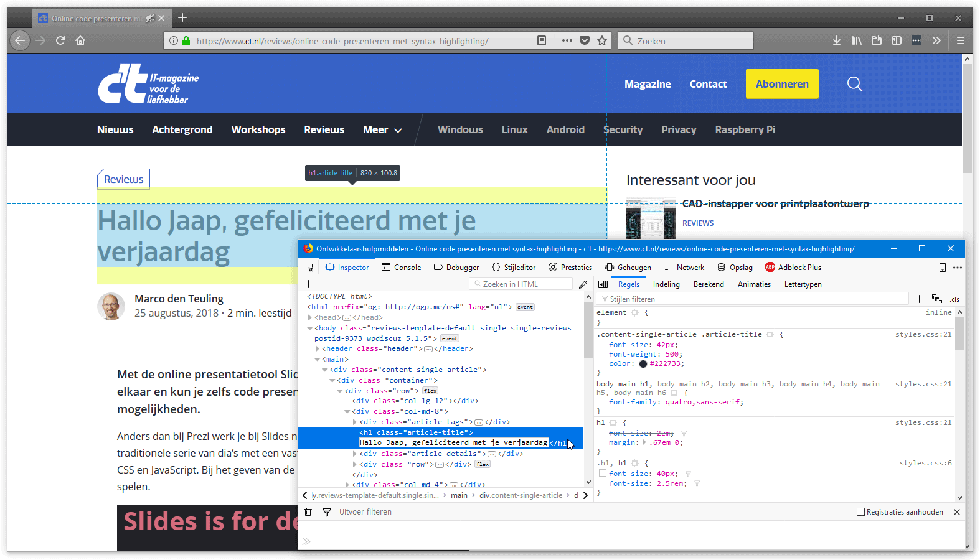
Task: Toggle the flex badge on div row
Action: pyautogui.click(x=430, y=391)
